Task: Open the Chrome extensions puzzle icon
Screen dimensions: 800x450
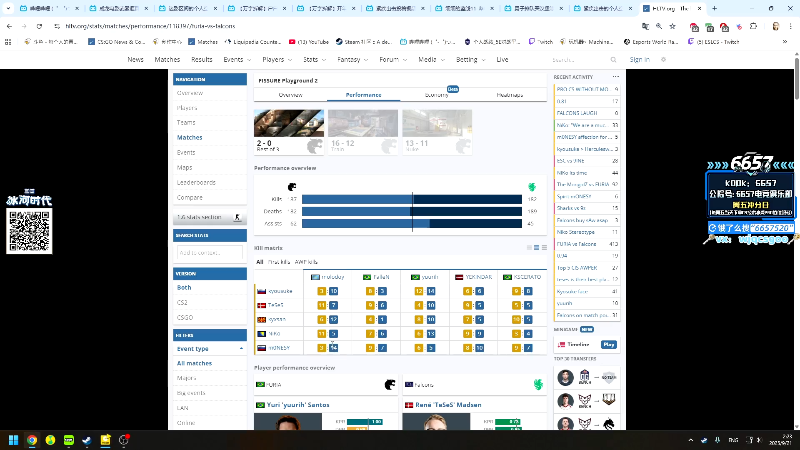Action: 754,26
